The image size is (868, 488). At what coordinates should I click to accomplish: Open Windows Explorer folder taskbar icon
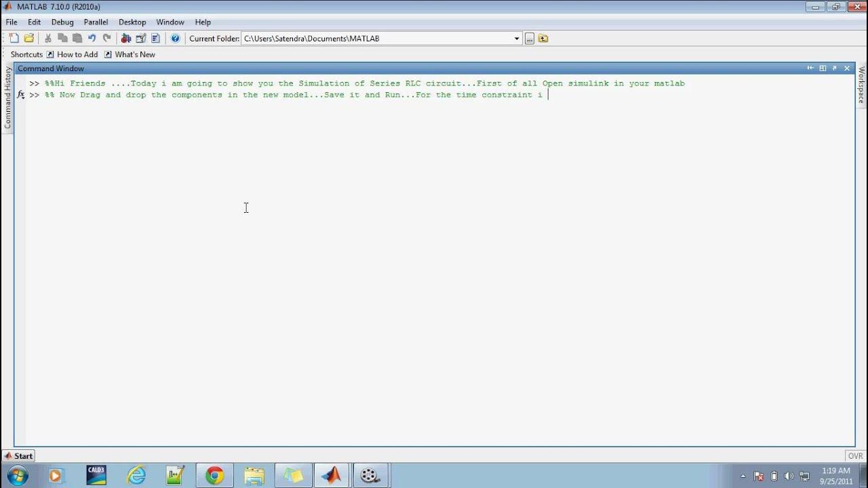click(x=254, y=475)
